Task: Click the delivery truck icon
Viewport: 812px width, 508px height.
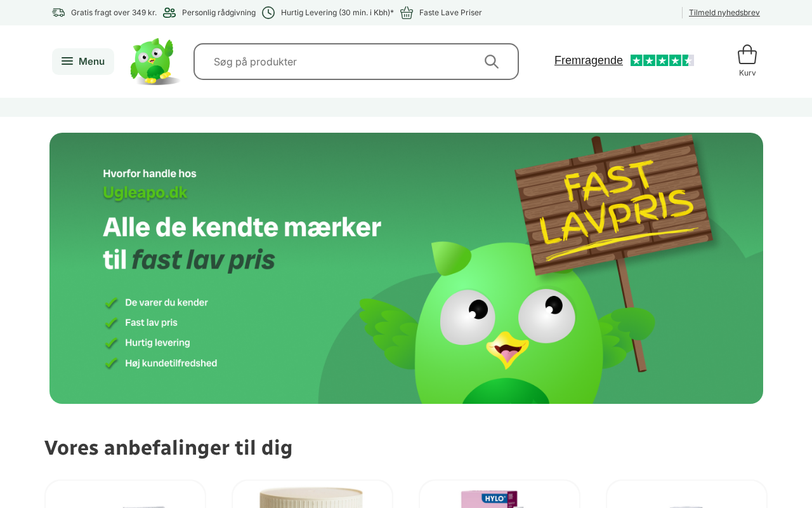Action: click(58, 13)
